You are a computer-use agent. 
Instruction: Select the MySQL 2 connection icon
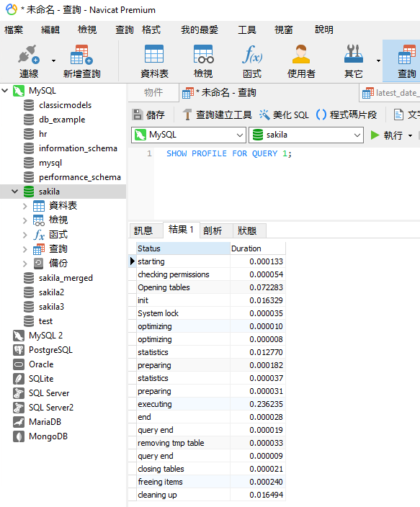click(19, 336)
